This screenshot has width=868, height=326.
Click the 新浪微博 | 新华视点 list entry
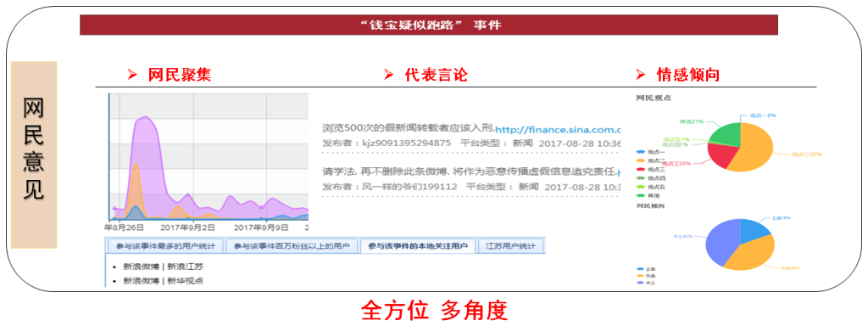[x=164, y=280]
